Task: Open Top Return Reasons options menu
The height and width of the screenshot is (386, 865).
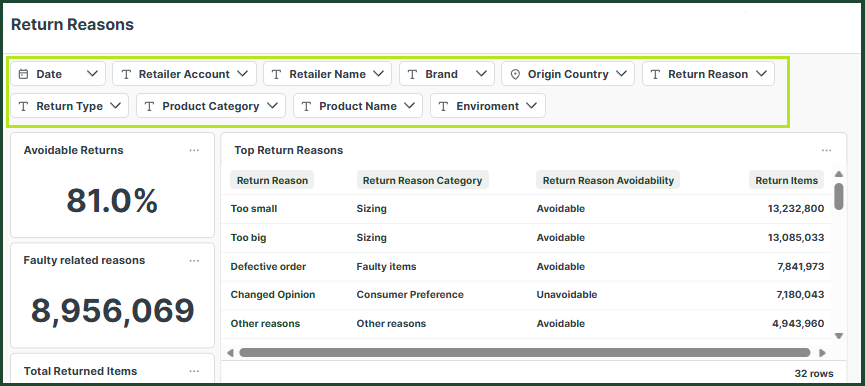Action: (826, 151)
